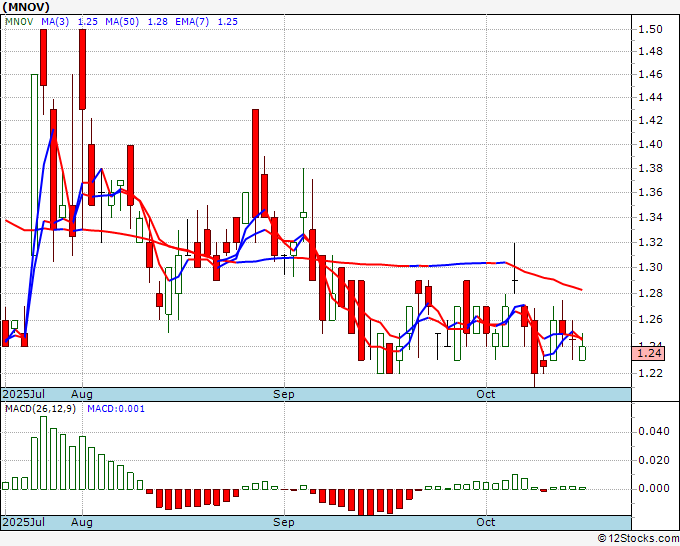Click the 0.000 MACD axis label
Screen dimensions: 680x546
coord(654,488)
